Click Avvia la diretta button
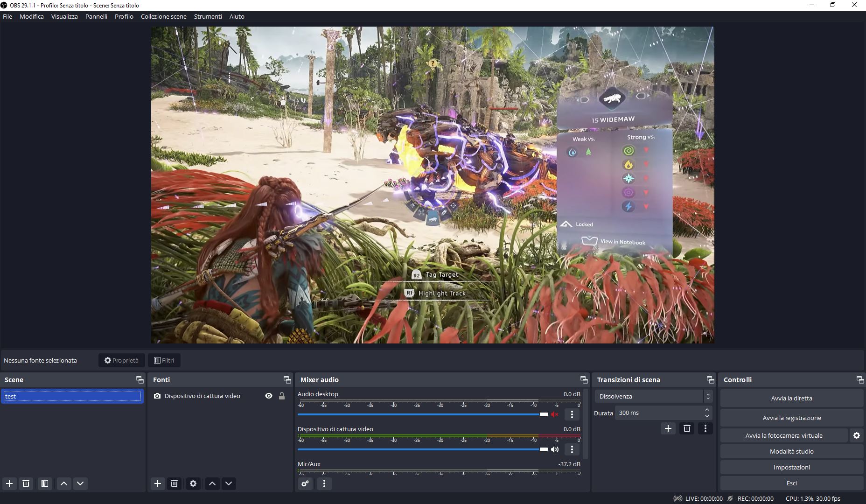The image size is (866, 504). pos(792,398)
